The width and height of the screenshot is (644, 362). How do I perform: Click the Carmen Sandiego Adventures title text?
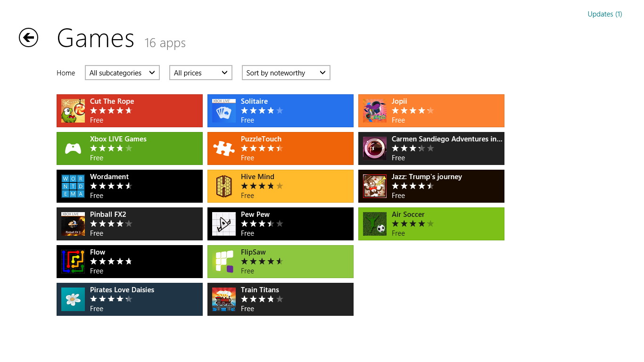click(447, 139)
